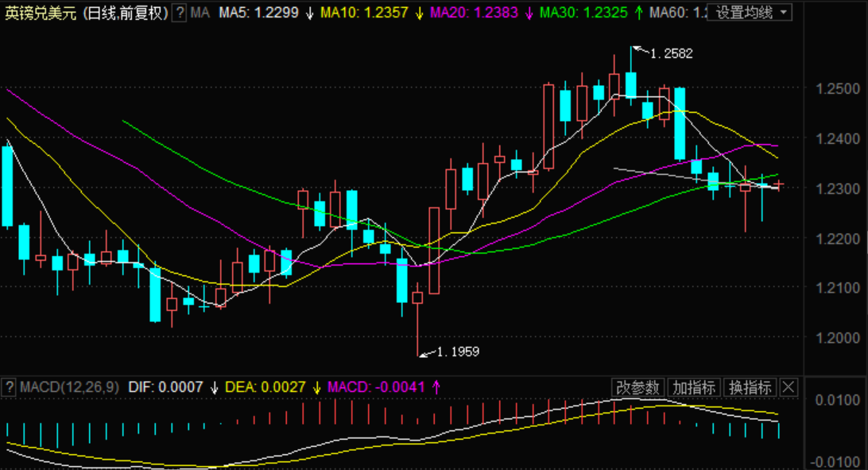The image size is (868, 470).
Task: Click the 1.2100 price axis label
Action: coord(838,288)
